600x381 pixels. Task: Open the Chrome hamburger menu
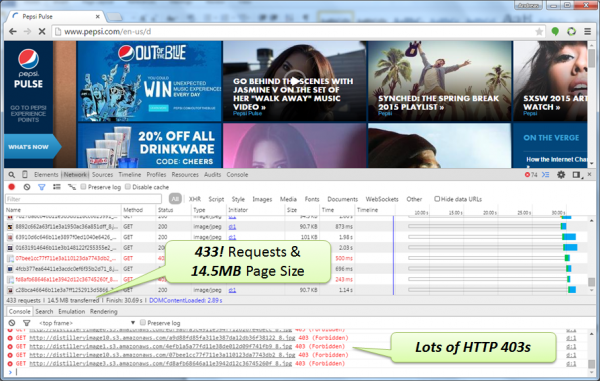coord(587,31)
